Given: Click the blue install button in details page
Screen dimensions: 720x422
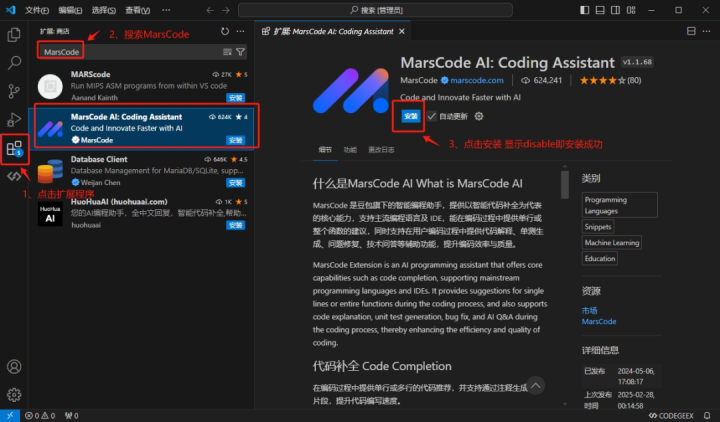Looking at the screenshot, I should tap(411, 116).
